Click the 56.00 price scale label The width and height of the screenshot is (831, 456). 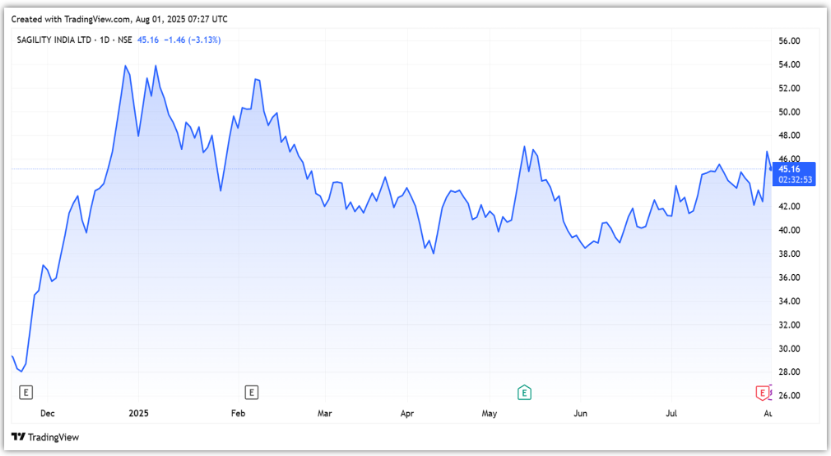[x=790, y=41]
